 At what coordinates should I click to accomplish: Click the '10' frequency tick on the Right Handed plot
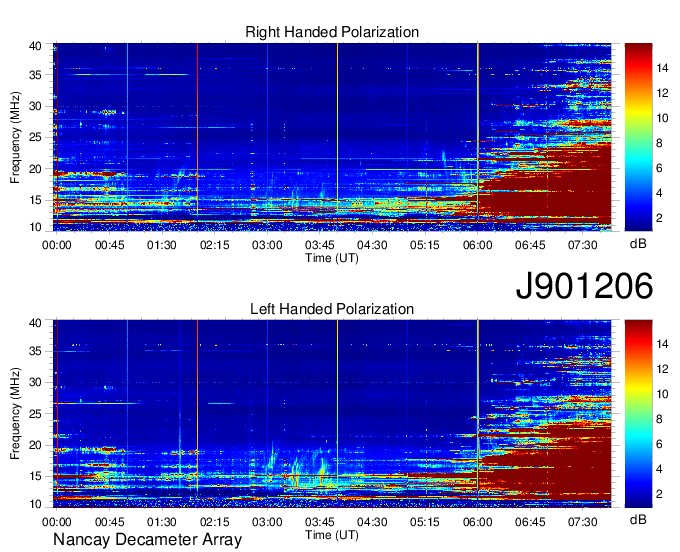[35, 227]
